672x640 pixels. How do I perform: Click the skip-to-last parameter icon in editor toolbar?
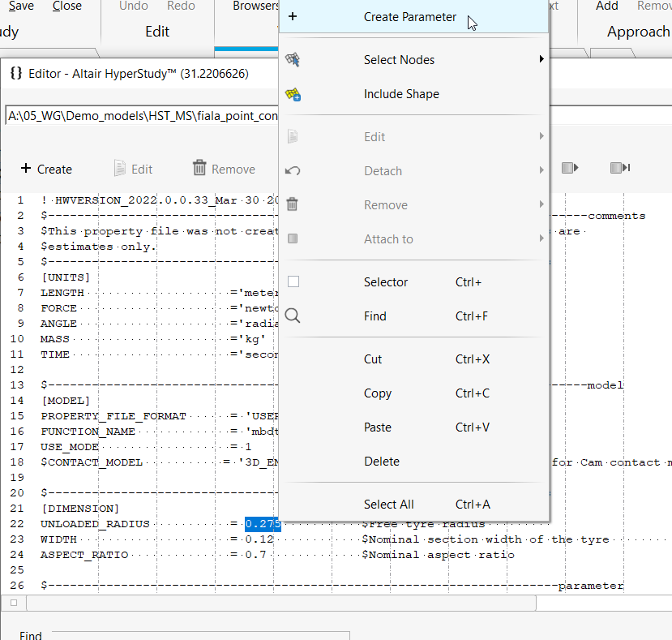(x=619, y=168)
